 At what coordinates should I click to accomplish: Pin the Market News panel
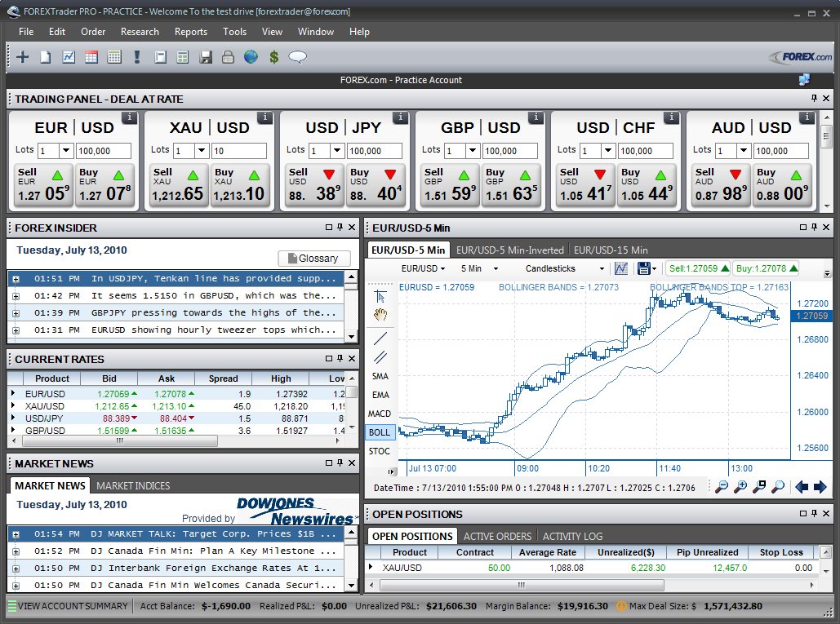(x=340, y=462)
